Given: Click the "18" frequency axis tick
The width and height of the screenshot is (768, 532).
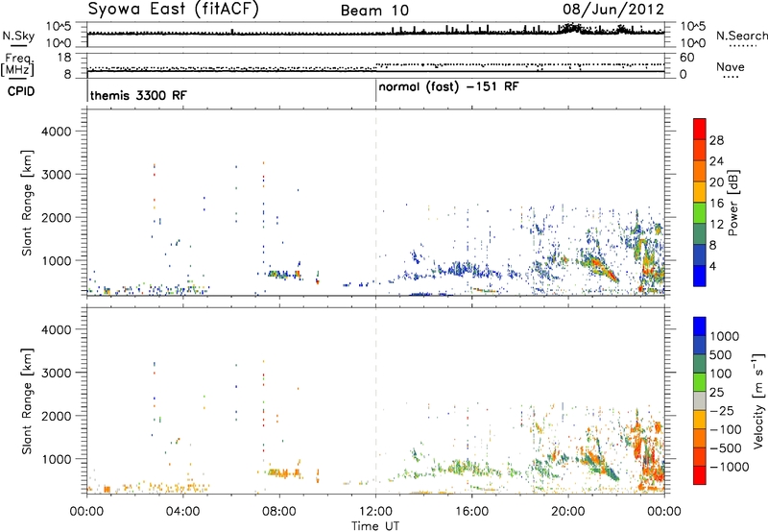Looking at the screenshot, I should (x=64, y=58).
